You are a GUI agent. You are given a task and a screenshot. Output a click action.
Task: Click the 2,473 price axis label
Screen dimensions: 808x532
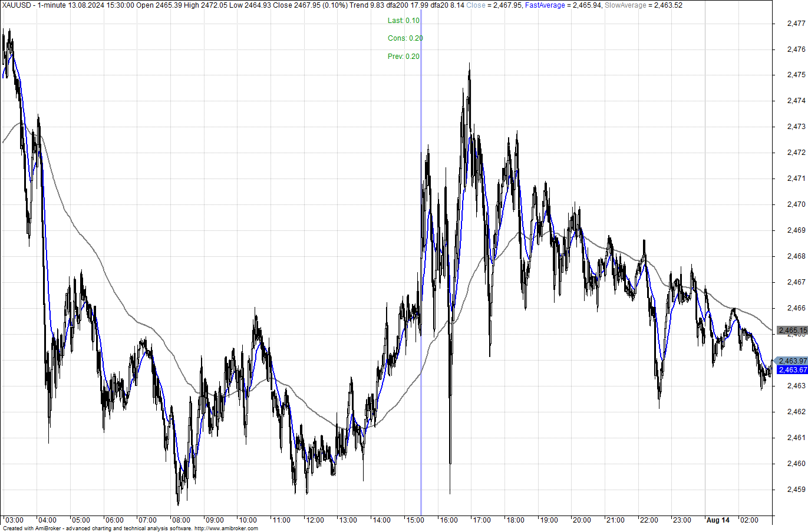[x=796, y=127]
